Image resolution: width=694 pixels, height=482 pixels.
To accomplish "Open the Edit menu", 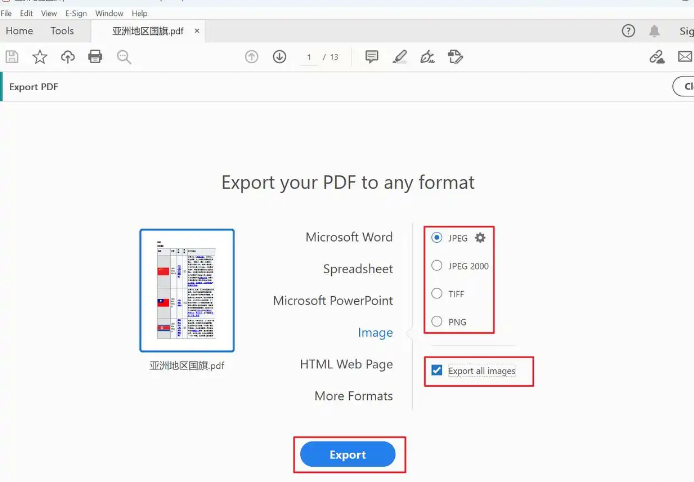I will pos(26,13).
